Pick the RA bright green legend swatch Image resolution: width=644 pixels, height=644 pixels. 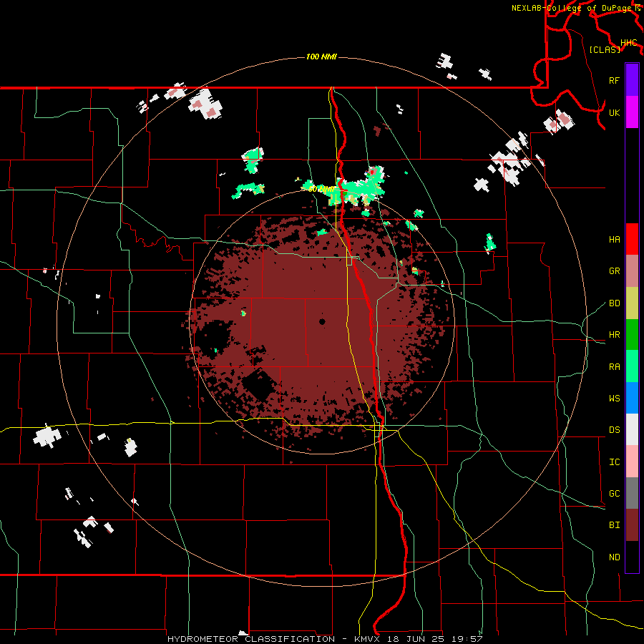(632, 366)
